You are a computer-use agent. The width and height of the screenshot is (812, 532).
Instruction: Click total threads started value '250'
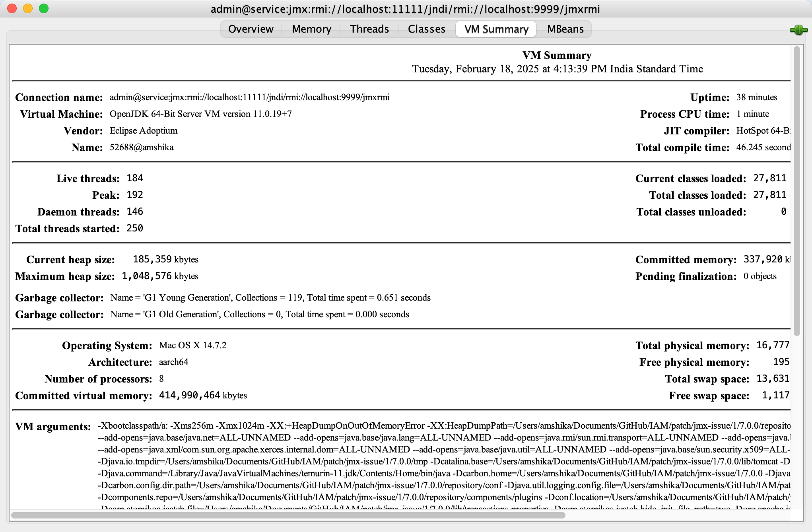tap(135, 228)
